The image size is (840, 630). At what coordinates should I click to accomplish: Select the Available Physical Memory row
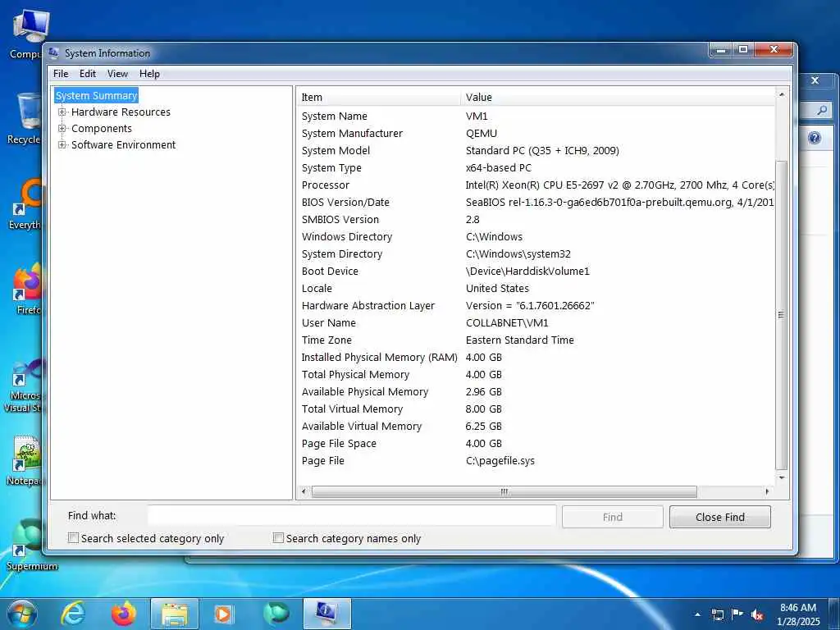tap(536, 391)
